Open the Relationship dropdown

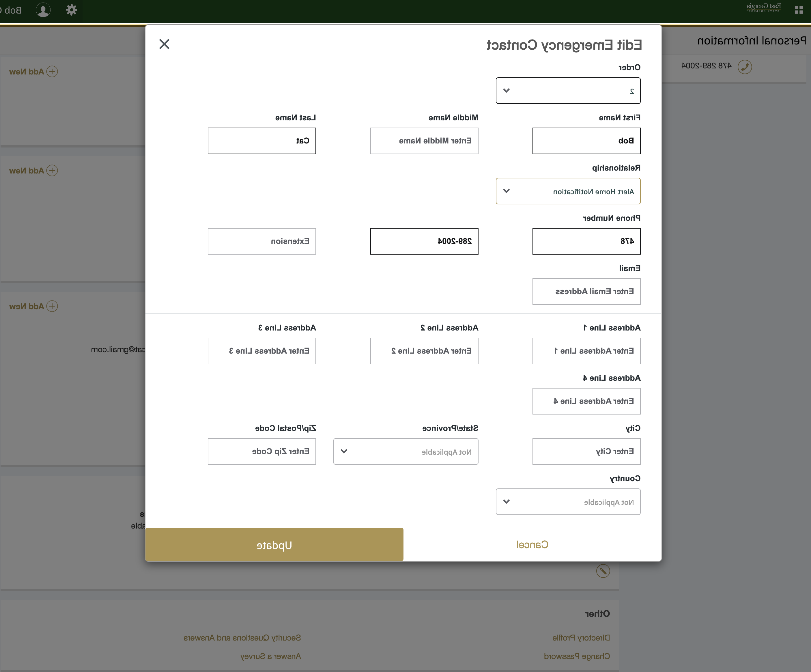tap(568, 191)
